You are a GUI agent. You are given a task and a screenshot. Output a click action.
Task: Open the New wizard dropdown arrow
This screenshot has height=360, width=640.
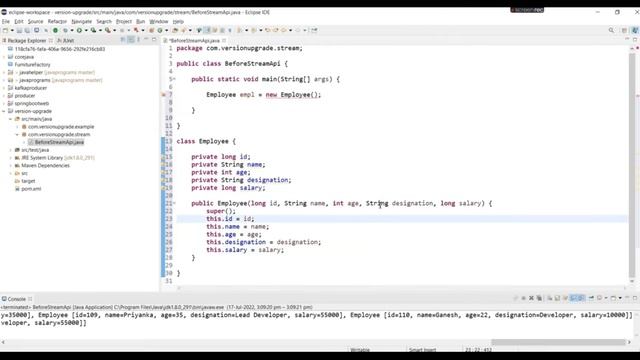tap(12, 30)
